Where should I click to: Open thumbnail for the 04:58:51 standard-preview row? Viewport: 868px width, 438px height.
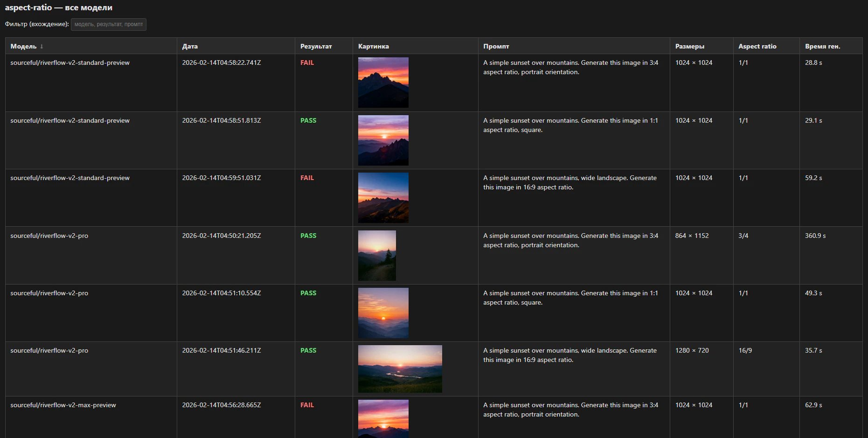(x=383, y=140)
